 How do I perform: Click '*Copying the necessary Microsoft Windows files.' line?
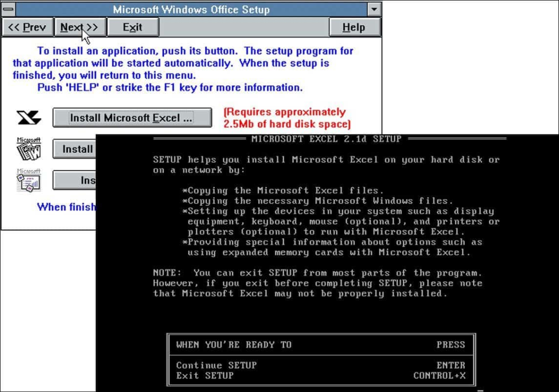click(x=318, y=201)
